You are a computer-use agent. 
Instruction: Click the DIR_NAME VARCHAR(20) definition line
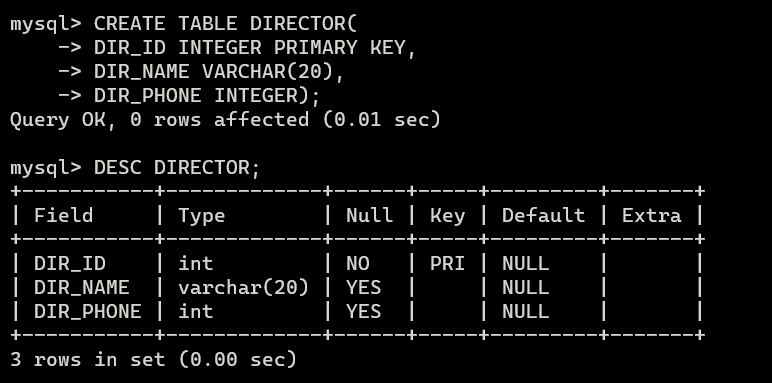(x=219, y=72)
